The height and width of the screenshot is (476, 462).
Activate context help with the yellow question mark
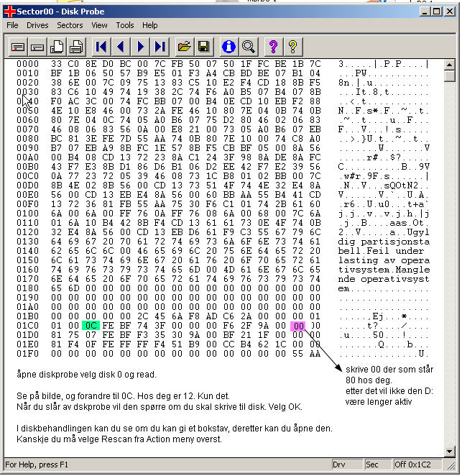[x=292, y=47]
